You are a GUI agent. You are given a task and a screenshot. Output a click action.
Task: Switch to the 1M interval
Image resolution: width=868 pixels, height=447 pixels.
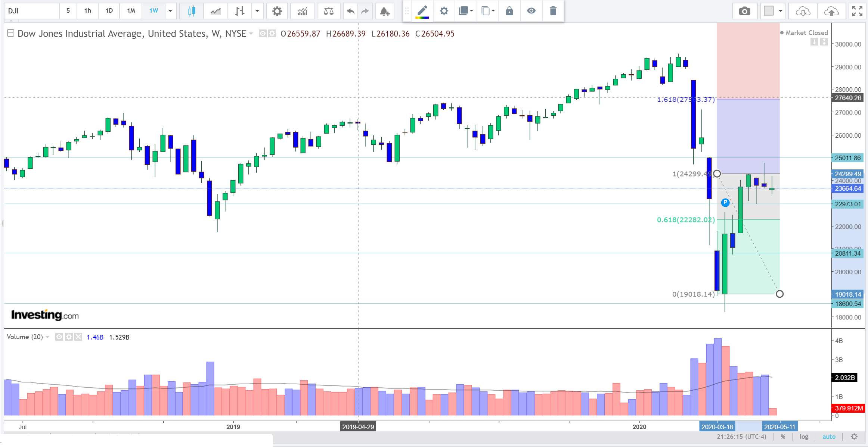(x=131, y=11)
